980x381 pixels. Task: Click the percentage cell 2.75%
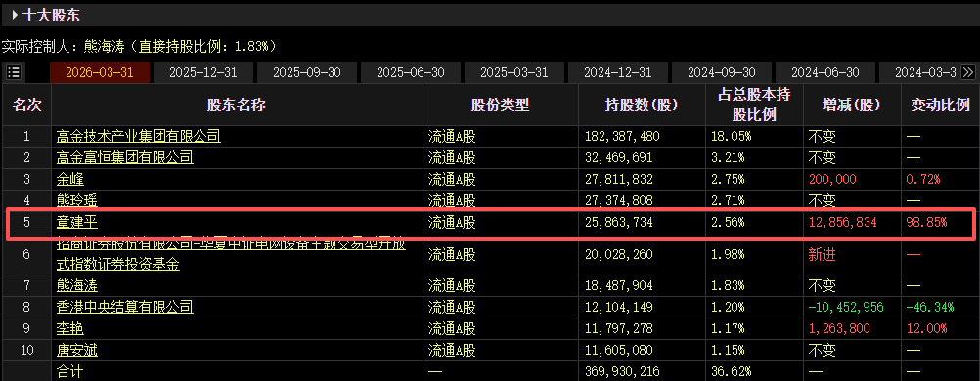click(728, 179)
